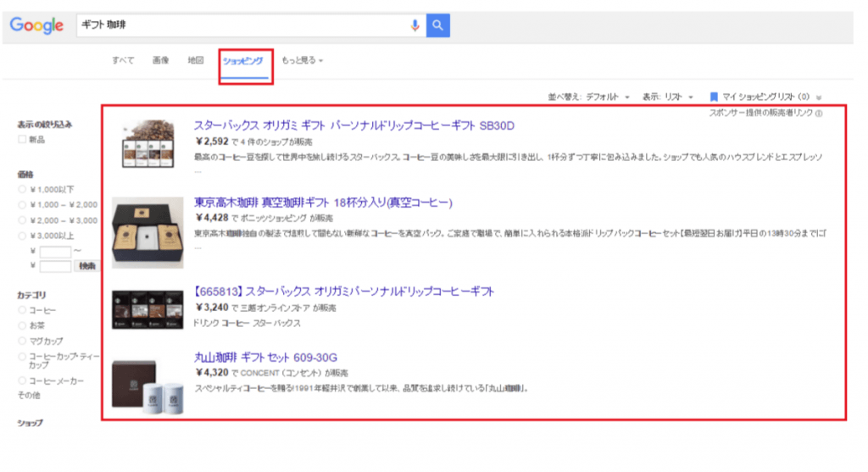Open the 東京高木珈琲 真空珈琲ギフト product link
The width and height of the screenshot is (868, 472).
pyautogui.click(x=323, y=203)
